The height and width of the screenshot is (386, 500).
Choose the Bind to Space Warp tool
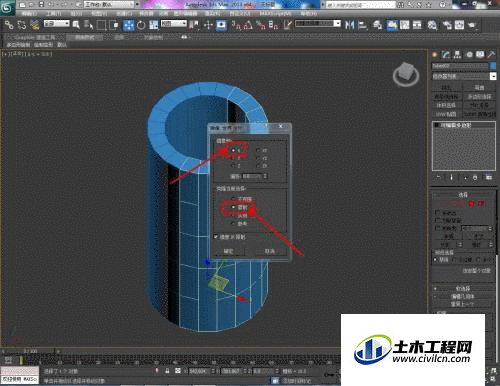tap(35, 25)
